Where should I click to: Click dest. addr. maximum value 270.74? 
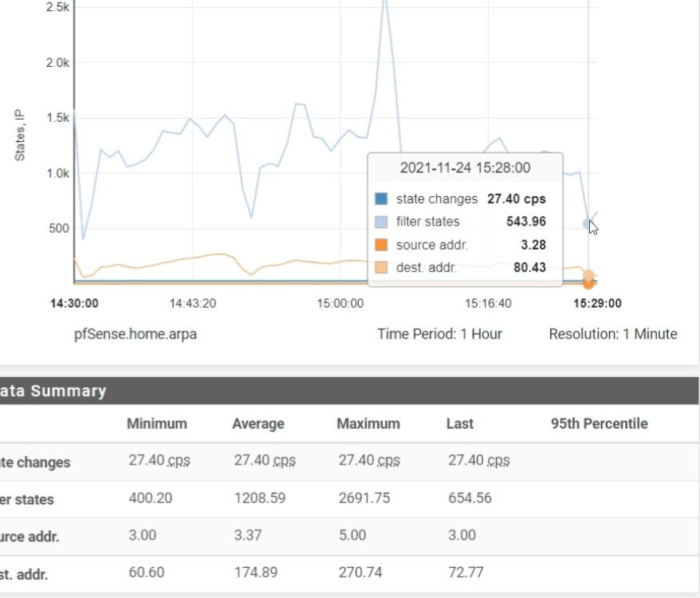click(360, 572)
